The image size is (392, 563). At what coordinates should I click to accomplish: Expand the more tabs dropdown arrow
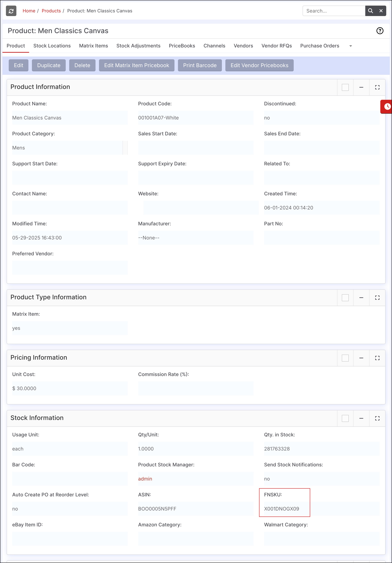[x=350, y=46]
